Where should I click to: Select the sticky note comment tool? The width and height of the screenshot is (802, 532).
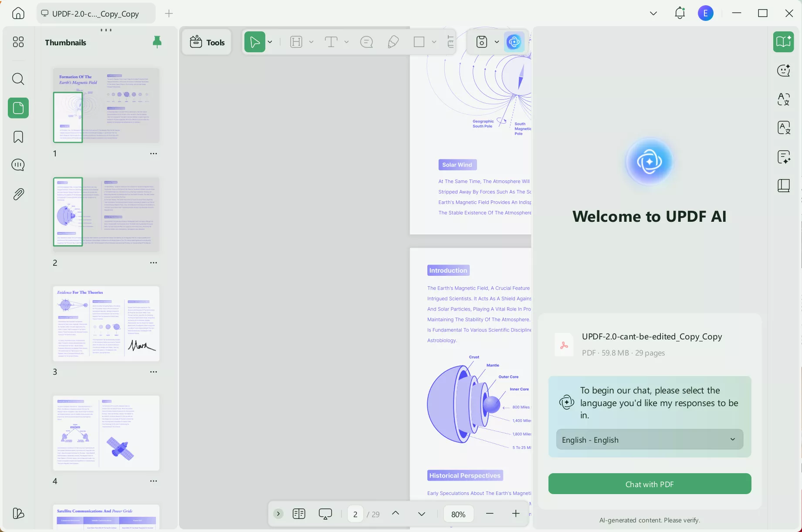(367, 42)
